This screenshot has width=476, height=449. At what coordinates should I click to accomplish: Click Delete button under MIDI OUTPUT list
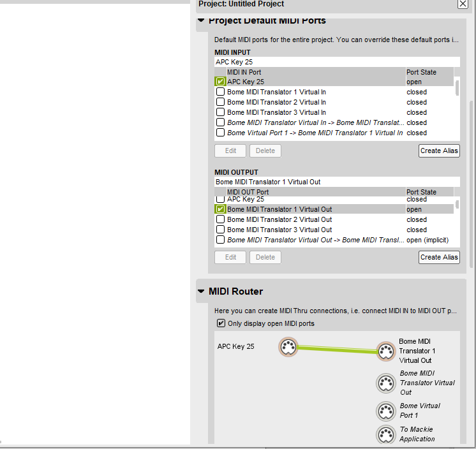(265, 257)
